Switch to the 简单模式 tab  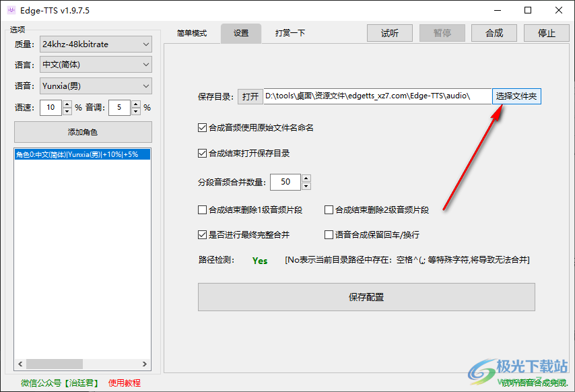tap(192, 34)
